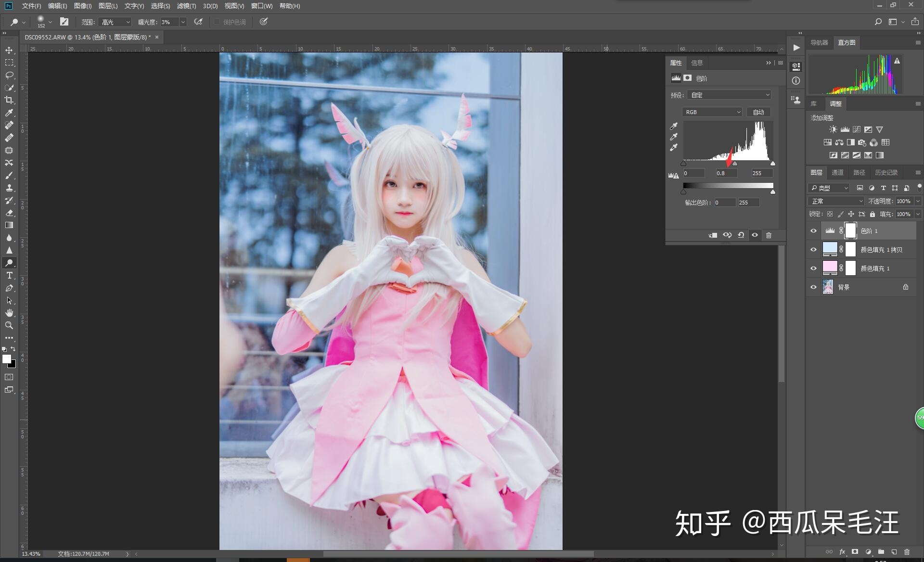Select the Horizontal Type tool

(x=9, y=275)
